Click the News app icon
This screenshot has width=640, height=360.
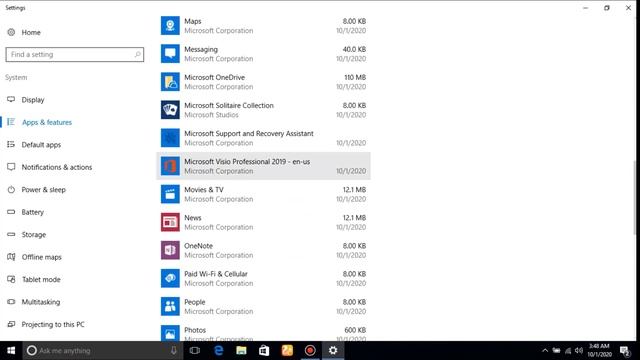170,222
